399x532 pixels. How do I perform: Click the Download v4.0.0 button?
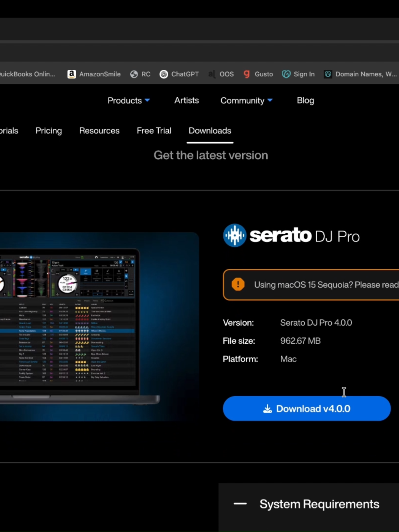tap(307, 408)
